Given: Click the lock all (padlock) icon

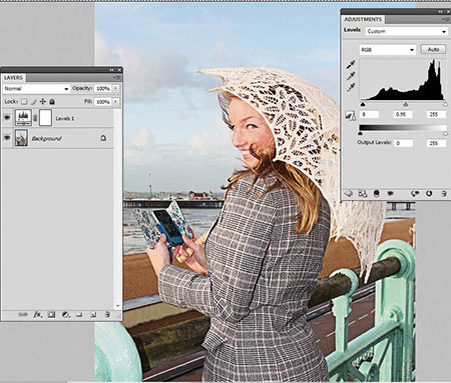Looking at the screenshot, I should 52,101.
